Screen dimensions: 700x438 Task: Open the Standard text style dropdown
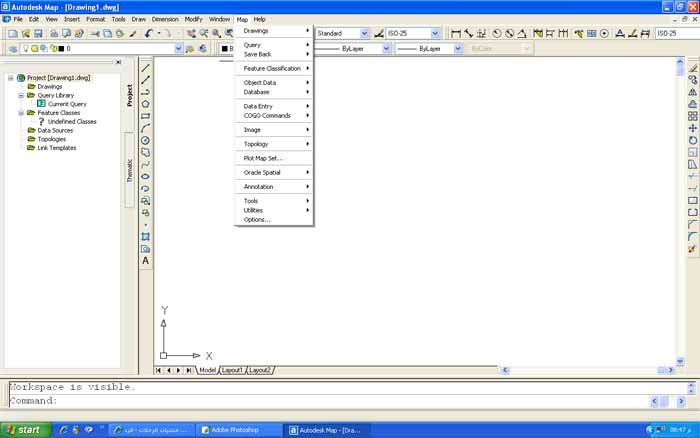coord(364,33)
